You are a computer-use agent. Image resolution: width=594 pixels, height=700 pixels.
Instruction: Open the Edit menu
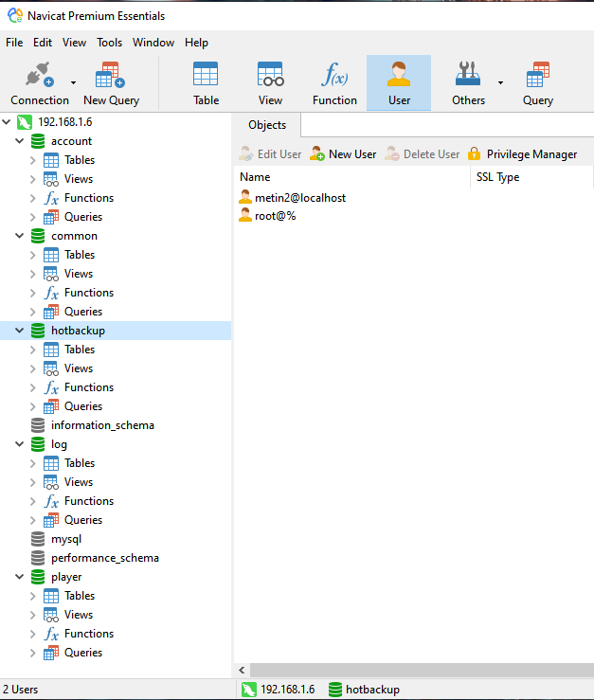click(x=43, y=43)
